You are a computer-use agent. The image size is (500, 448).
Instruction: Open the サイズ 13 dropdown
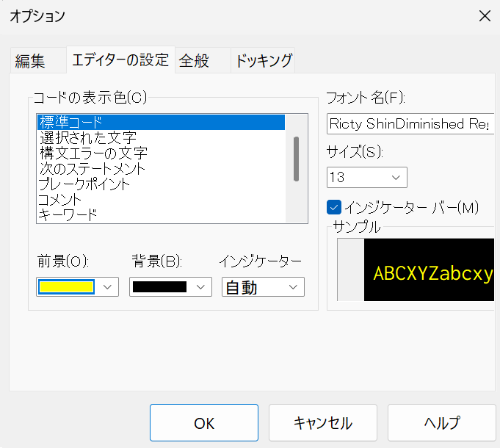(x=367, y=177)
